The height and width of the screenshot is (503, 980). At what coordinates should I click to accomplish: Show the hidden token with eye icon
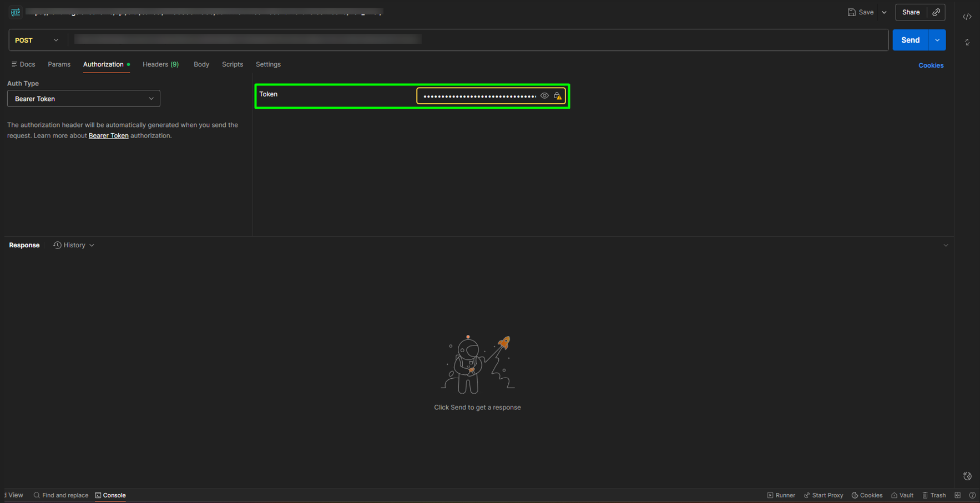point(544,96)
